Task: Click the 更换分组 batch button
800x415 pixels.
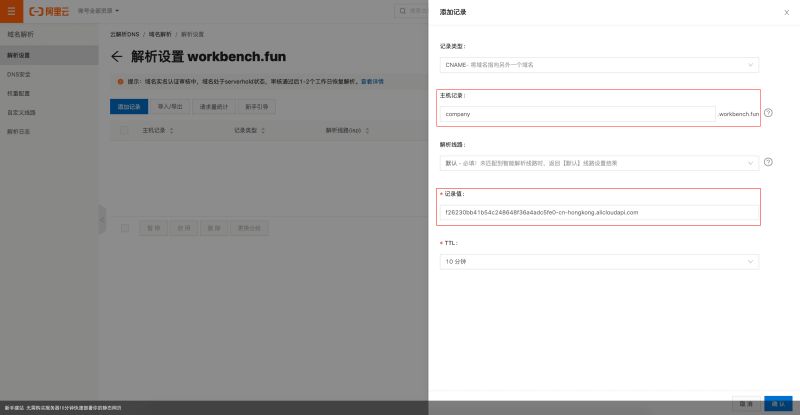Action: (249, 228)
